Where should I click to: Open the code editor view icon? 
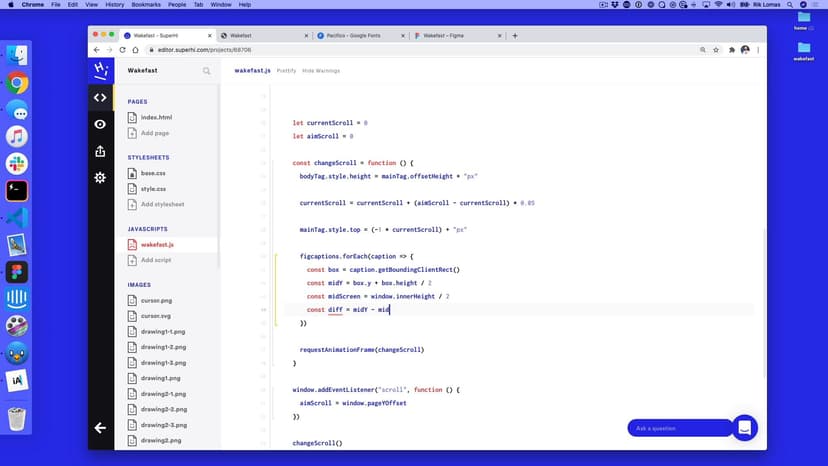(x=100, y=97)
